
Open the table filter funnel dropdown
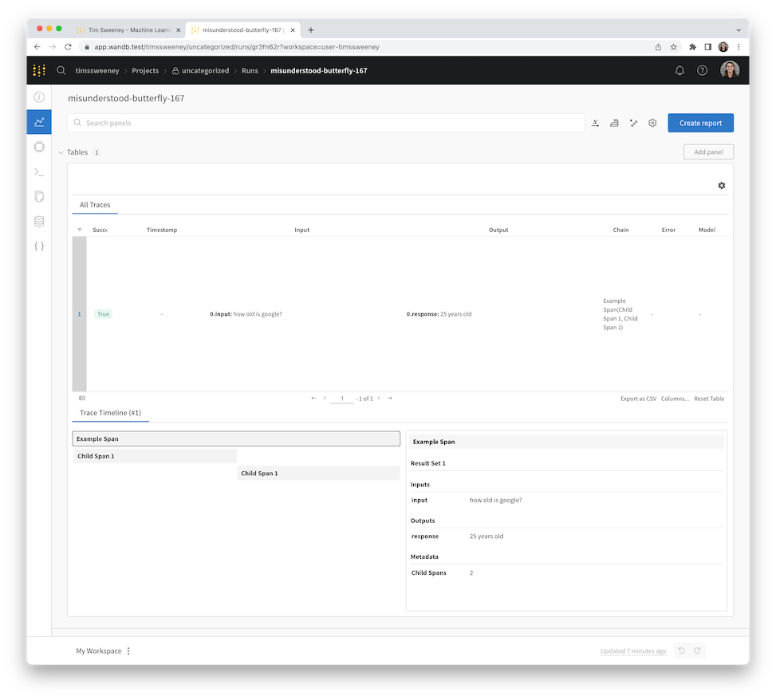tap(79, 230)
